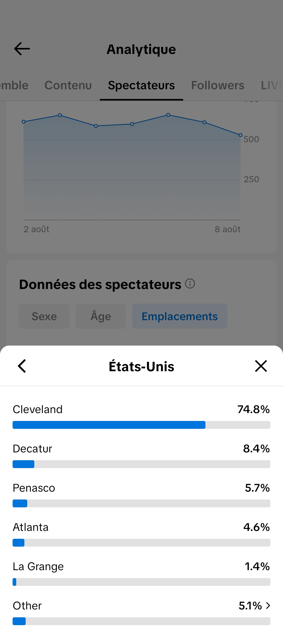Switch to the Contenu tab
The image size is (283, 644).
click(68, 85)
